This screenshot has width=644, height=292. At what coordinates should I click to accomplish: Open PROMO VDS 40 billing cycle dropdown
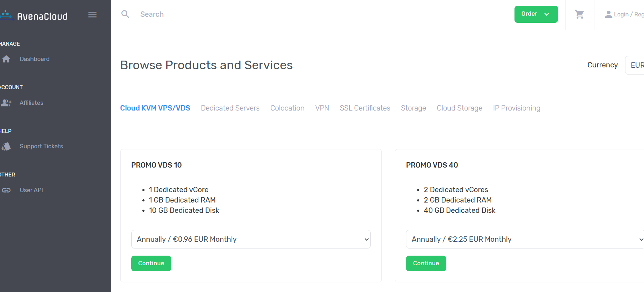pyautogui.click(x=524, y=239)
